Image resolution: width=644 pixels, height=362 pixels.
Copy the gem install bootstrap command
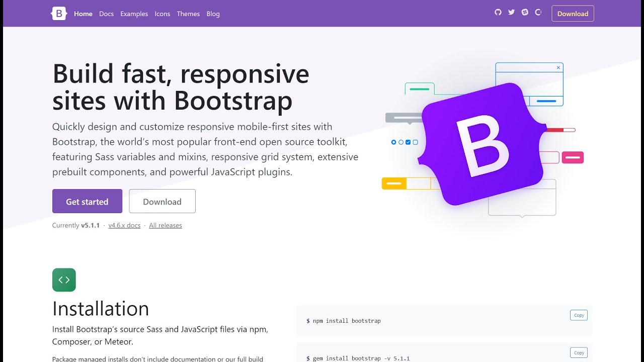point(579,352)
